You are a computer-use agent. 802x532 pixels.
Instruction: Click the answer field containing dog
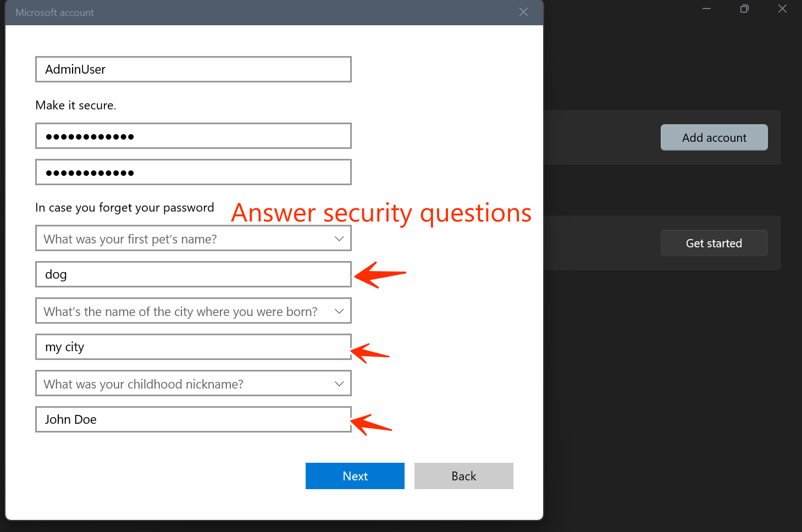point(193,274)
